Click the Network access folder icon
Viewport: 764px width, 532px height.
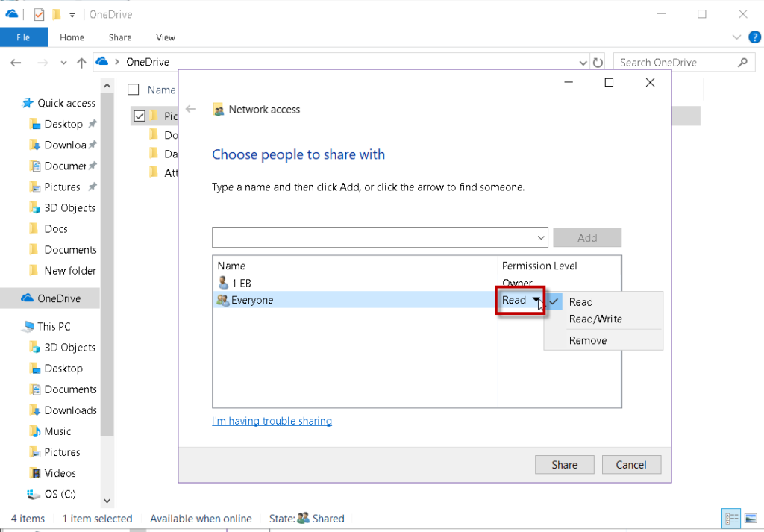tap(219, 110)
